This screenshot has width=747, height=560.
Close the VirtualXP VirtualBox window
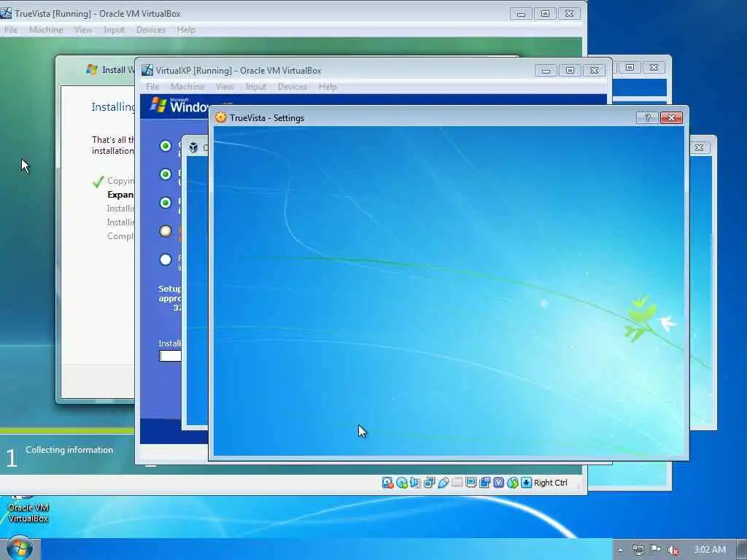point(594,71)
